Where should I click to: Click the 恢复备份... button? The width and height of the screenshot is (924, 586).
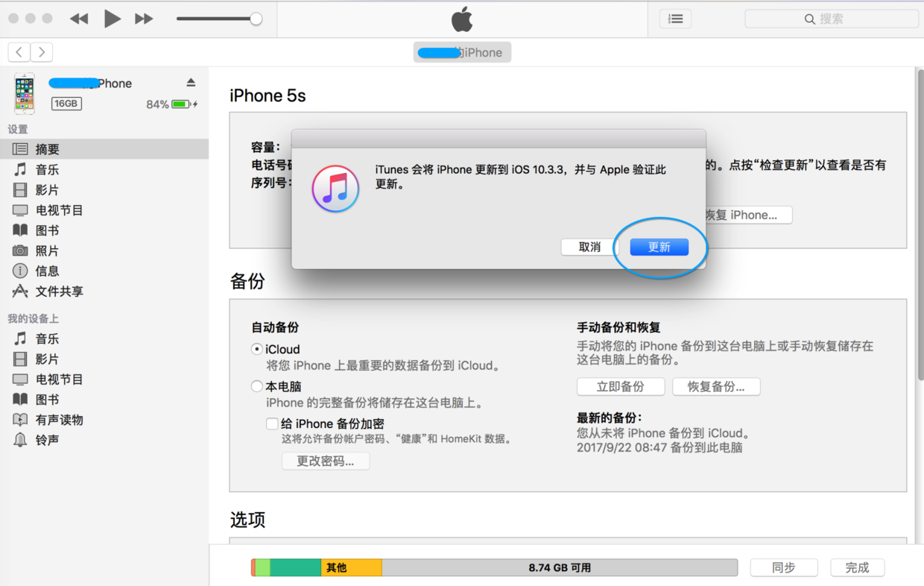tap(716, 386)
